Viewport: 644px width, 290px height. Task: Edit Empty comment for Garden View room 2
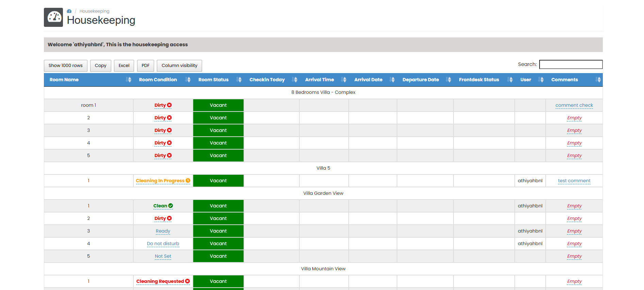coord(574,219)
